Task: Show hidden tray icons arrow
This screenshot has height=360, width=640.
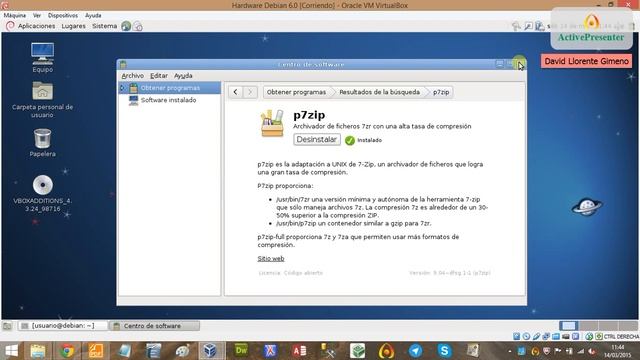Action: click(x=509, y=351)
